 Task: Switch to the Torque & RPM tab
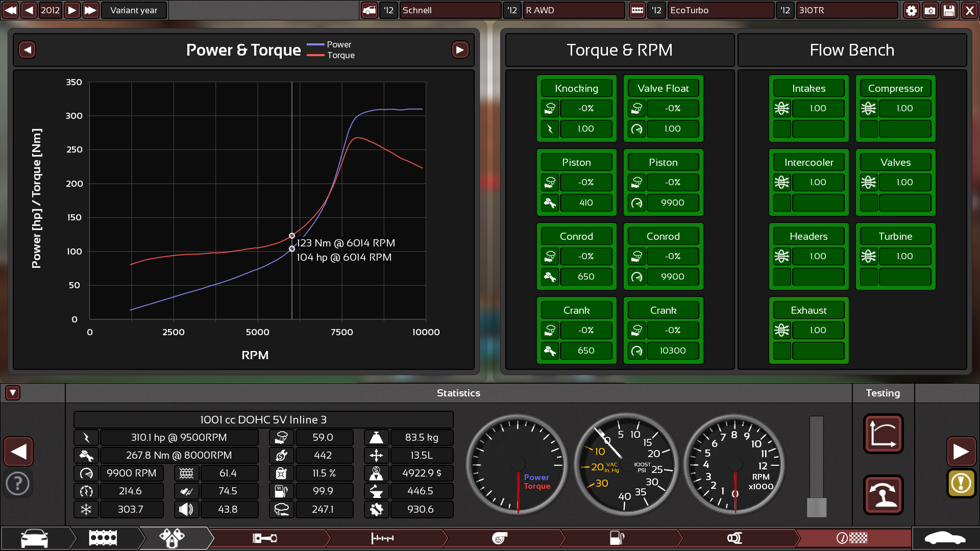pyautogui.click(x=620, y=49)
